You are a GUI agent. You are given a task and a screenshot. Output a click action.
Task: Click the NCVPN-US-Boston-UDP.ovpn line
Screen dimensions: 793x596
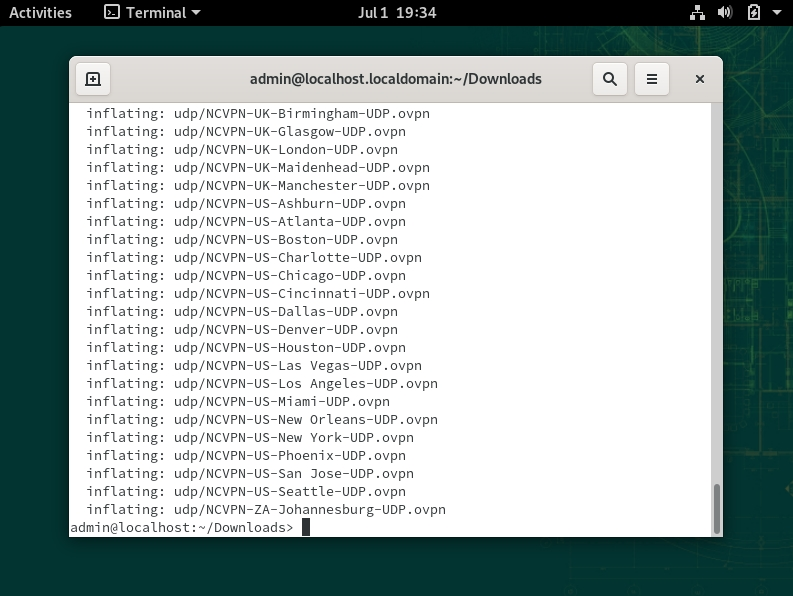point(242,239)
